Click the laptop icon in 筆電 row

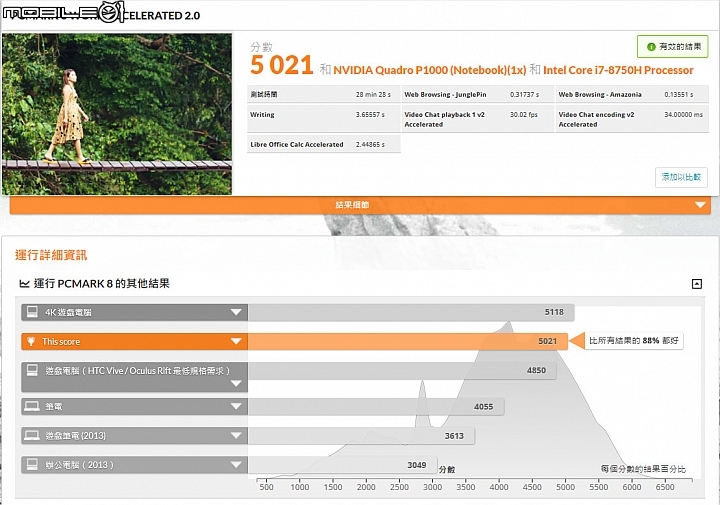click(x=32, y=406)
